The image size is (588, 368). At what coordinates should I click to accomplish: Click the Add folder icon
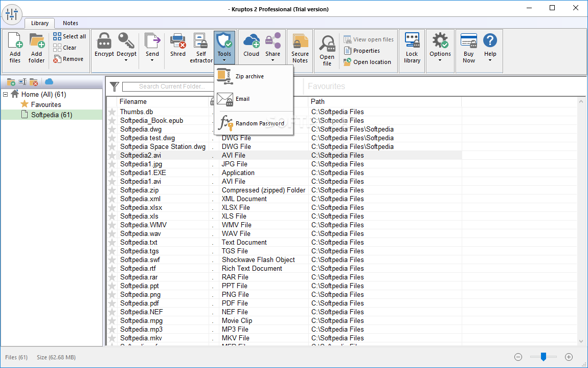click(37, 40)
